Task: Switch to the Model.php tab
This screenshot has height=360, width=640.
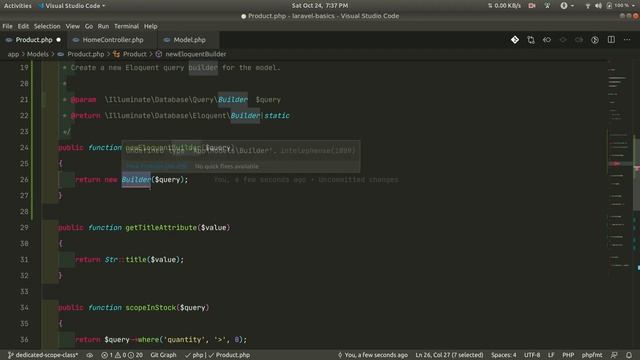Action: click(x=189, y=40)
